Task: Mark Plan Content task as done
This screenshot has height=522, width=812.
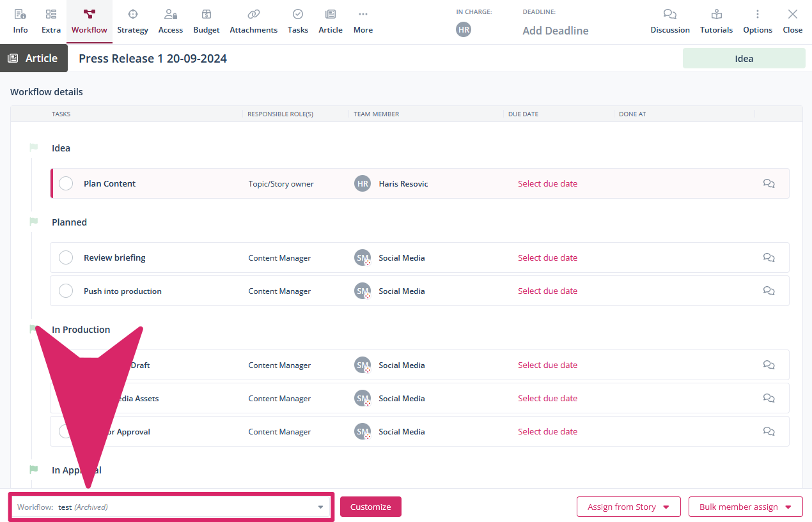Action: (x=66, y=183)
